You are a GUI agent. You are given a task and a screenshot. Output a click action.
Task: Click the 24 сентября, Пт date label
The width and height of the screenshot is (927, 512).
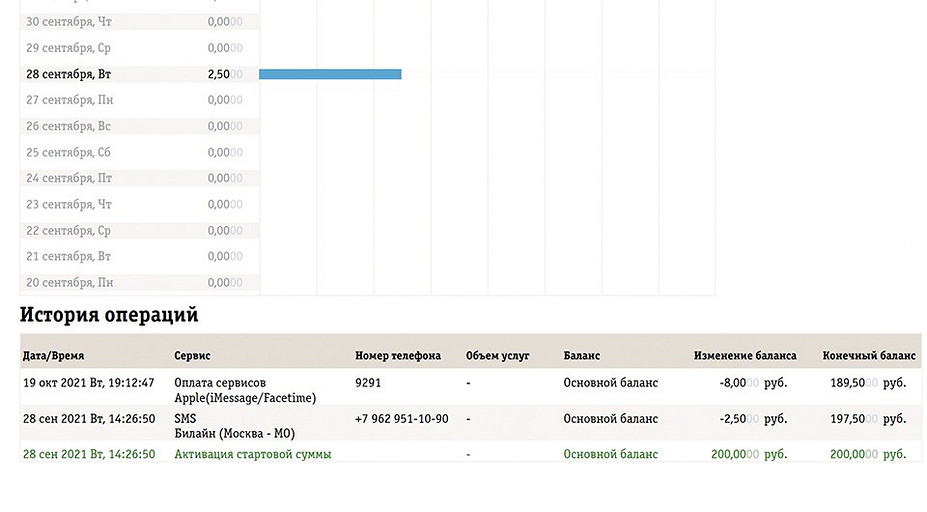(68, 178)
